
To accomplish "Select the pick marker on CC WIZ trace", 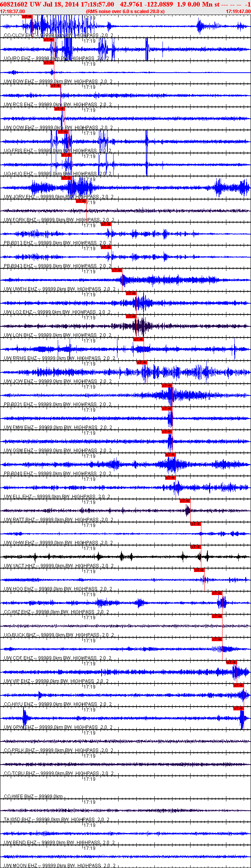I will [217, 593].
